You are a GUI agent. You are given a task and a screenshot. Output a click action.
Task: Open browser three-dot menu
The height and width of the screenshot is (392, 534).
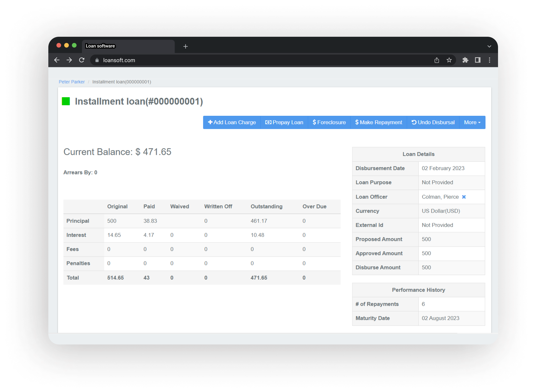(489, 60)
